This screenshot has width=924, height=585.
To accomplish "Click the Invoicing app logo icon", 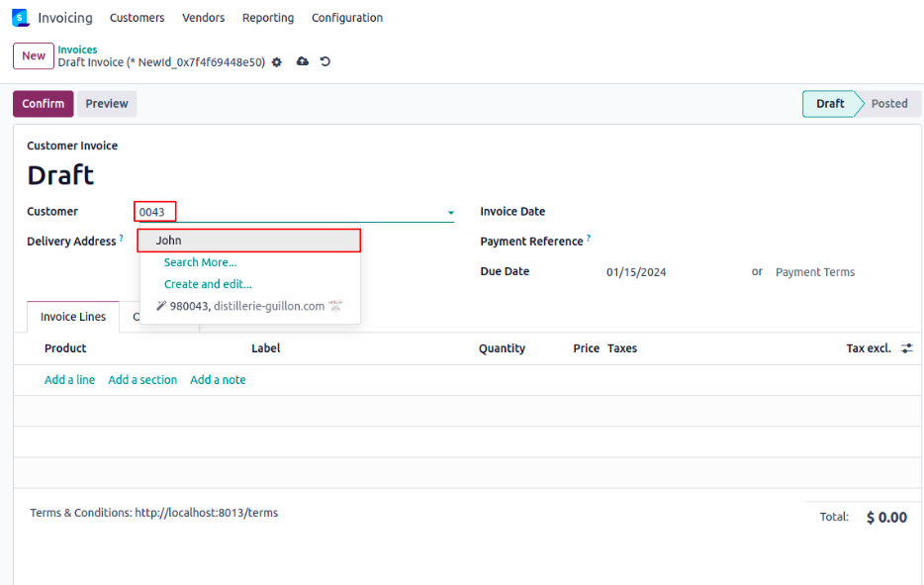I will 20,18.
